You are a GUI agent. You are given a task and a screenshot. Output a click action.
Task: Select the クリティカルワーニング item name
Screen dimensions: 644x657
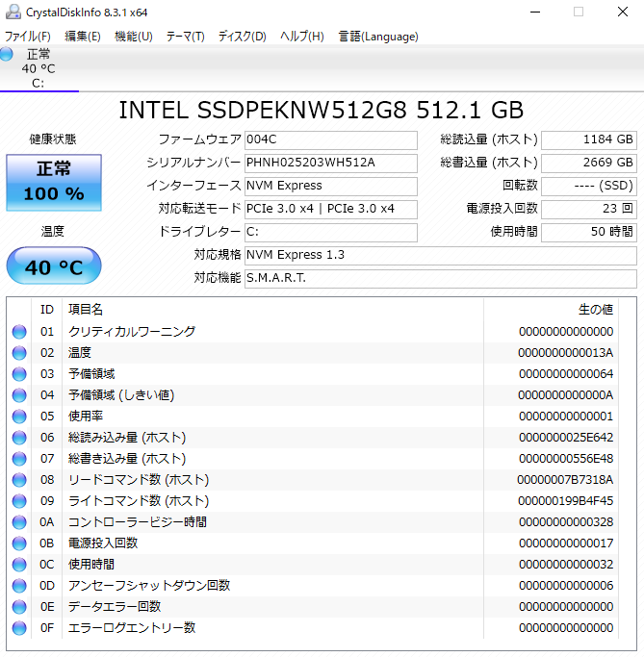click(x=132, y=332)
